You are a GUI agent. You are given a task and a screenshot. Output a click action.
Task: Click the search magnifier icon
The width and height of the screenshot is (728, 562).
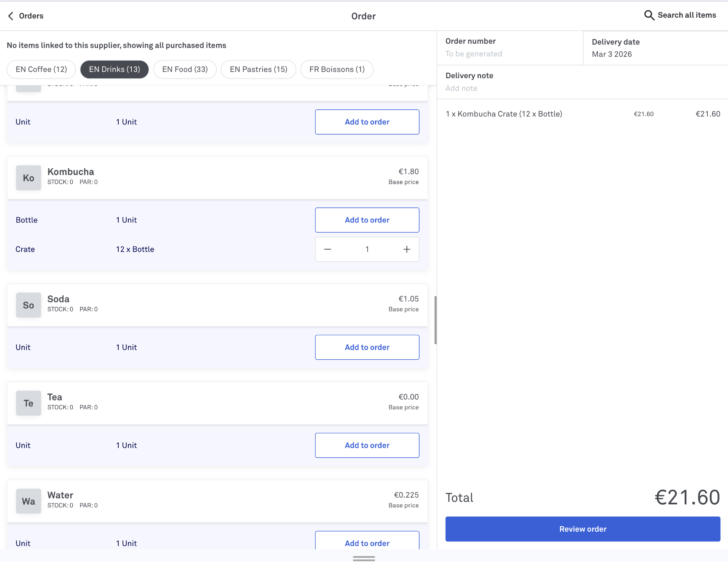point(649,16)
